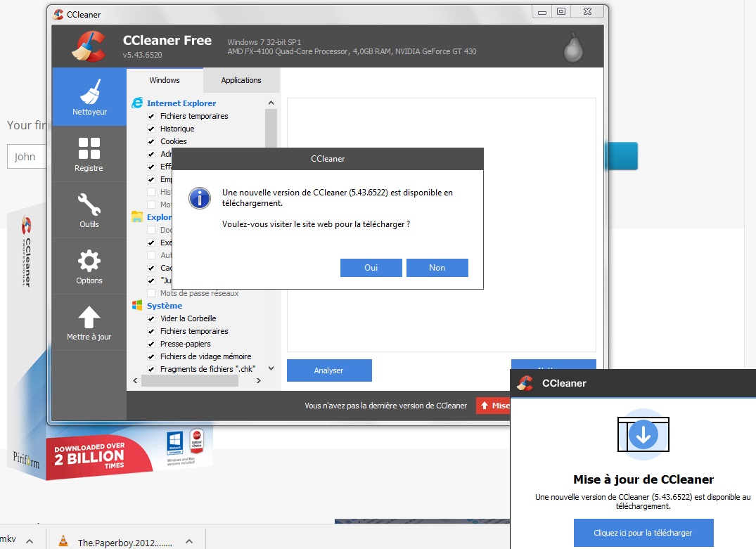This screenshot has height=549, width=756.
Task: Click CCleaner logo in update notification header
Action: [x=525, y=383]
